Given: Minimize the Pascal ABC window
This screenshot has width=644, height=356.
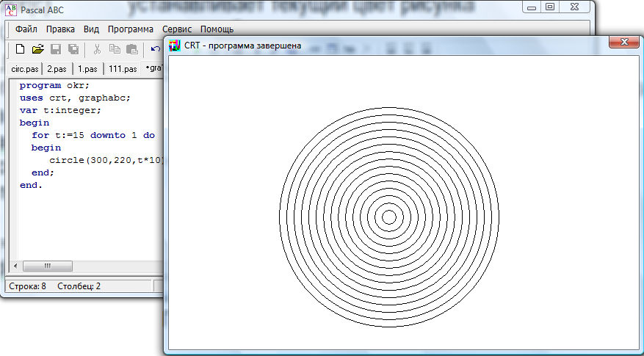Looking at the screenshot, I should tap(532, 7).
